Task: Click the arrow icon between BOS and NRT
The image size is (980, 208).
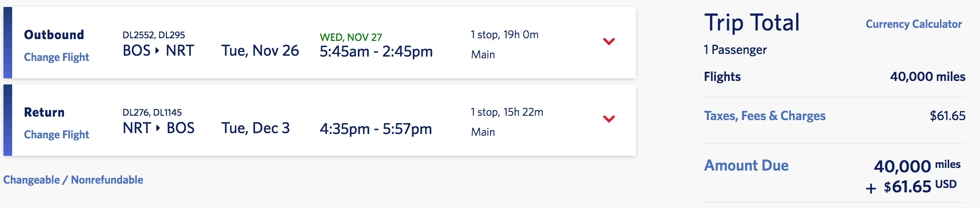Action: 157,51
